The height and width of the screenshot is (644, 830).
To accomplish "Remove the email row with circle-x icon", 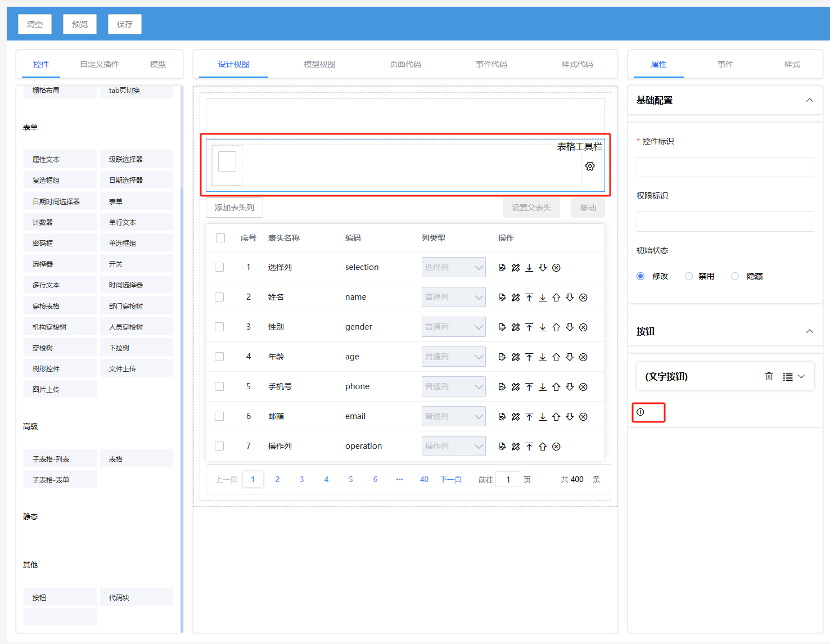I will [x=583, y=417].
